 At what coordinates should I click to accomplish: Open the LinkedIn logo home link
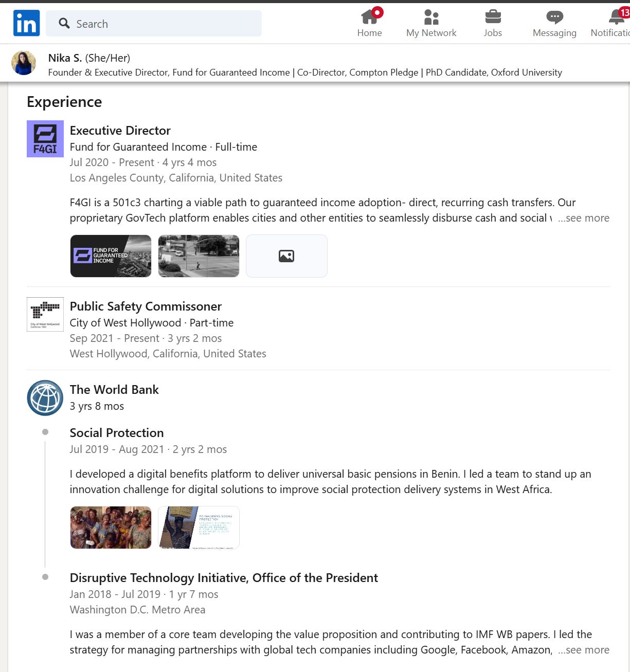26,23
